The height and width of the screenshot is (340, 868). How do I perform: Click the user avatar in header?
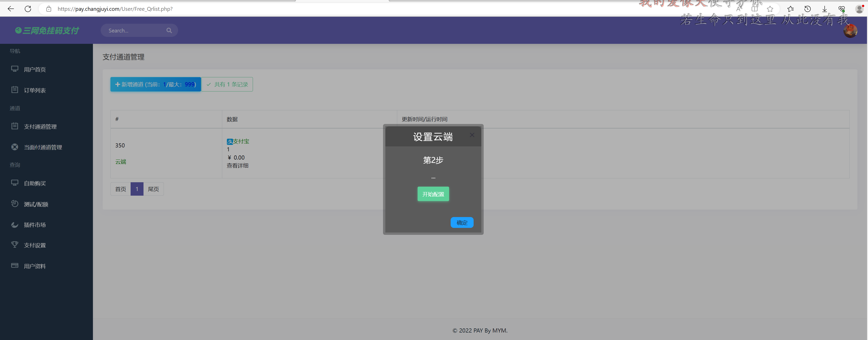850,31
